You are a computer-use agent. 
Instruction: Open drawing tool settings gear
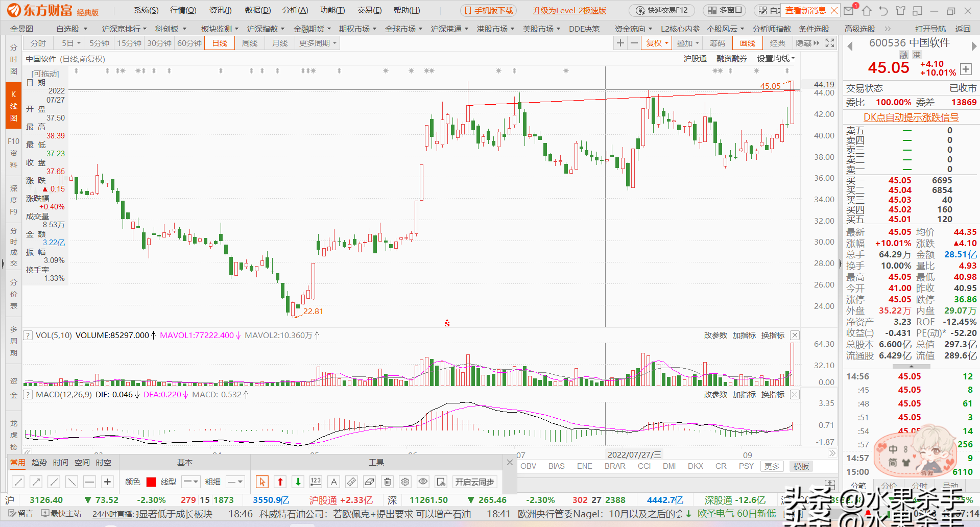(405, 482)
